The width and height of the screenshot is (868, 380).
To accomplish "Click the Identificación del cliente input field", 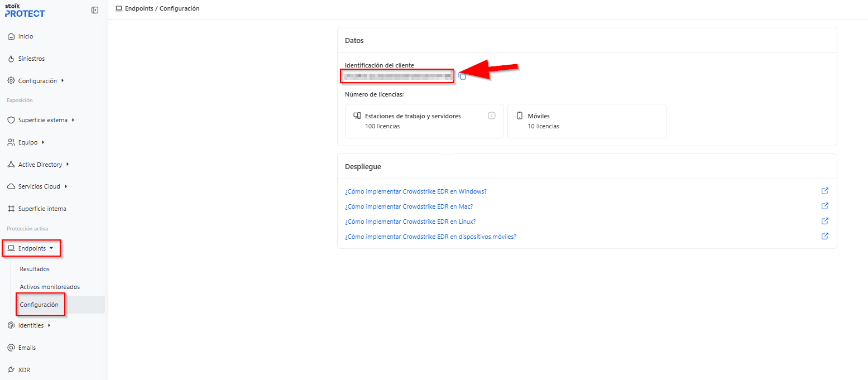I will [x=397, y=76].
